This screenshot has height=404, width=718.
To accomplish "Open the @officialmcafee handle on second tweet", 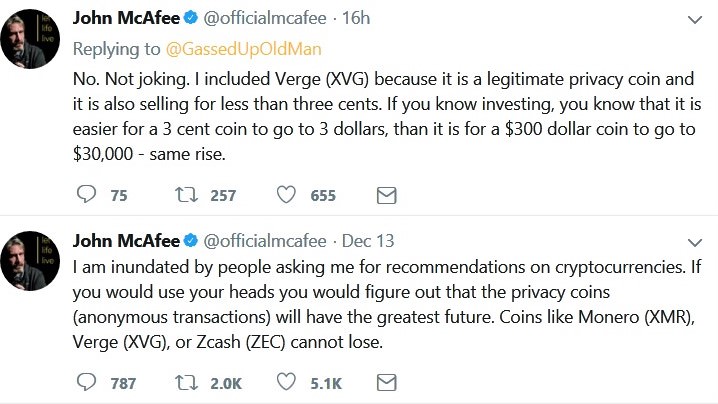I will point(265,241).
